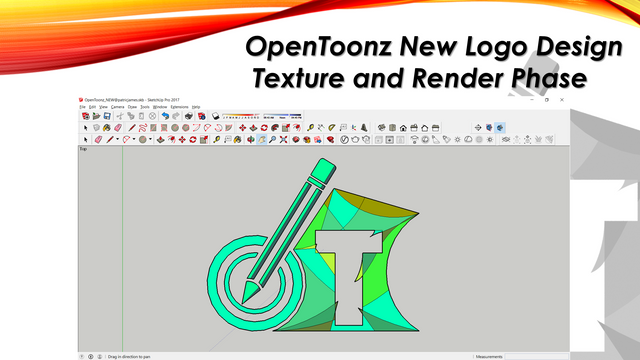Select the Freehand drawing tool

(142, 128)
